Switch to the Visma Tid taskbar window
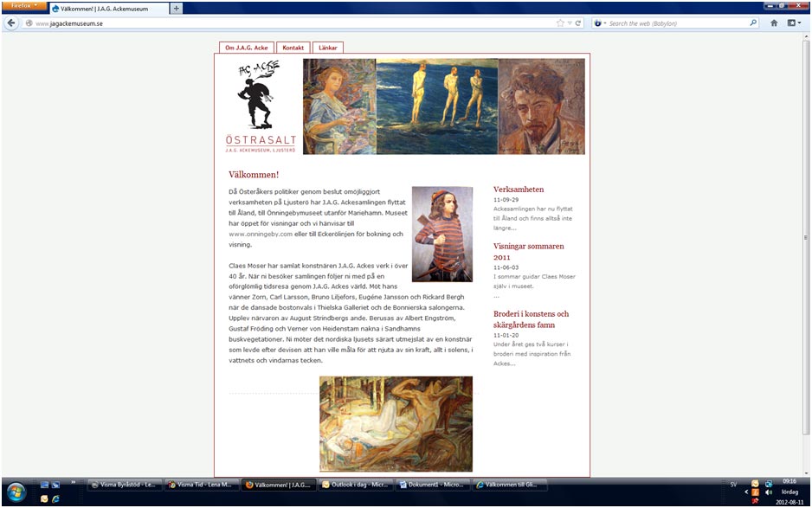Image resolution: width=812 pixels, height=508 pixels. [x=202, y=485]
